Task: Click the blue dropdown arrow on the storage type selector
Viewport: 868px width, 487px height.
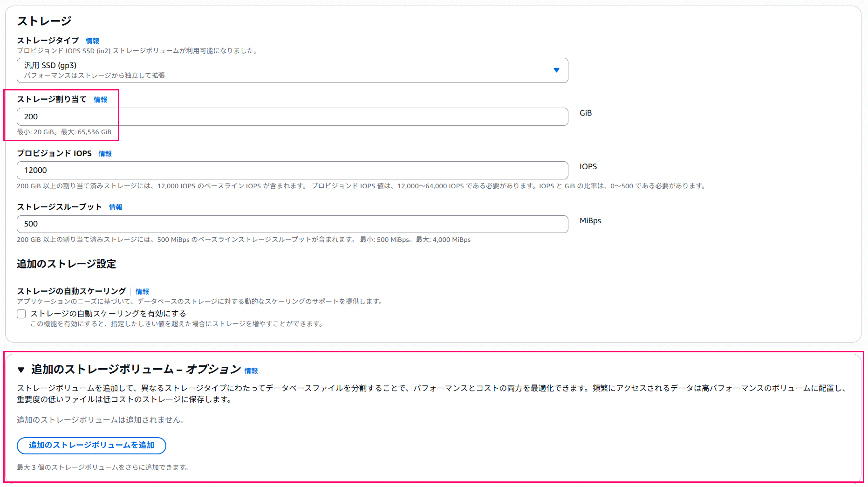Action: (x=556, y=70)
